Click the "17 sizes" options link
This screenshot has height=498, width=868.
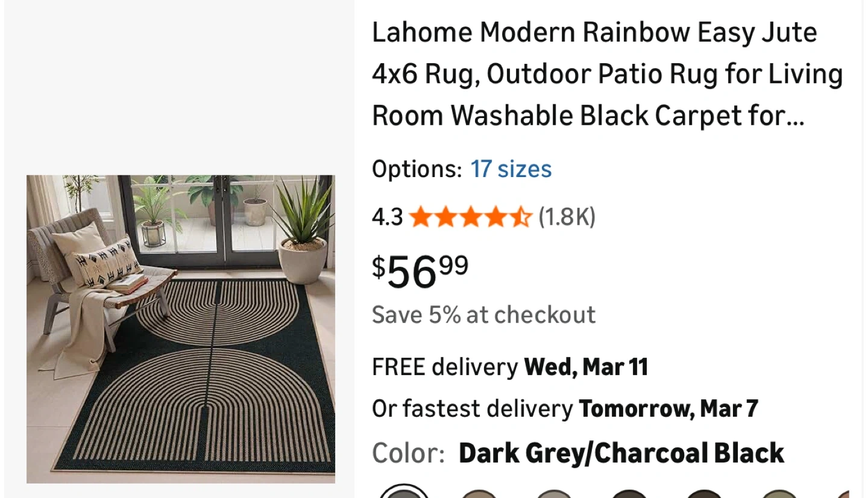coord(511,169)
